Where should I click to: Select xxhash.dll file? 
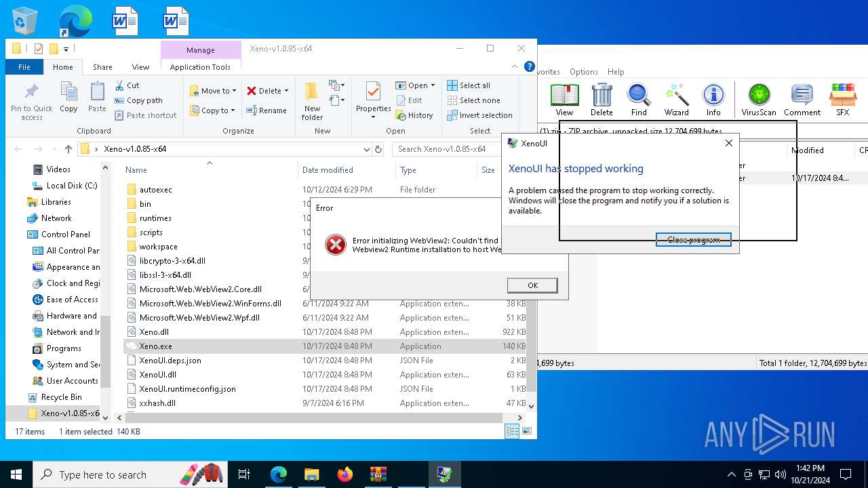point(157,403)
